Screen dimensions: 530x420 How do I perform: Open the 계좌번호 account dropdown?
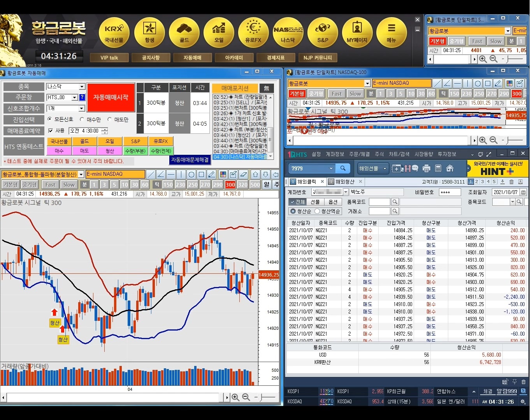click(346, 192)
